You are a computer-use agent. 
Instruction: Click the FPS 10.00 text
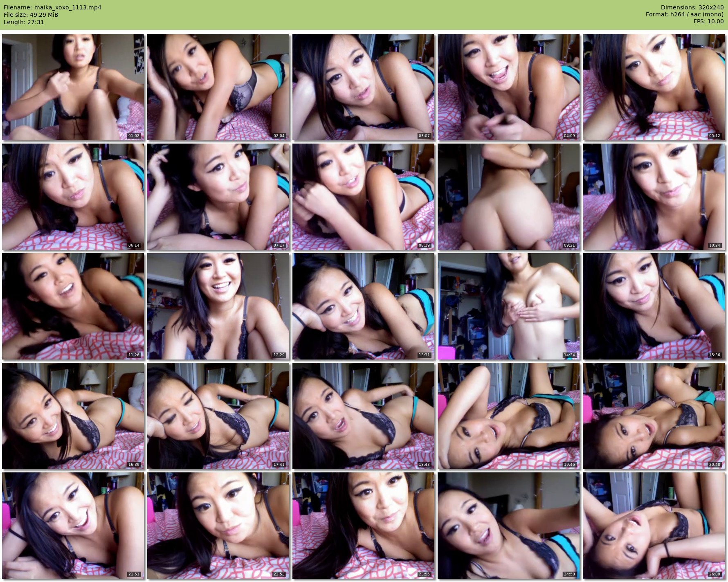point(708,21)
